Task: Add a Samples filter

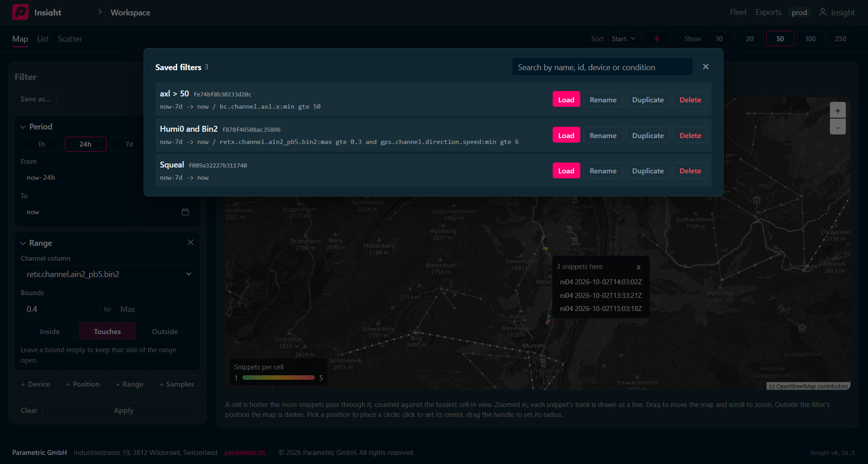Action: coord(177,384)
